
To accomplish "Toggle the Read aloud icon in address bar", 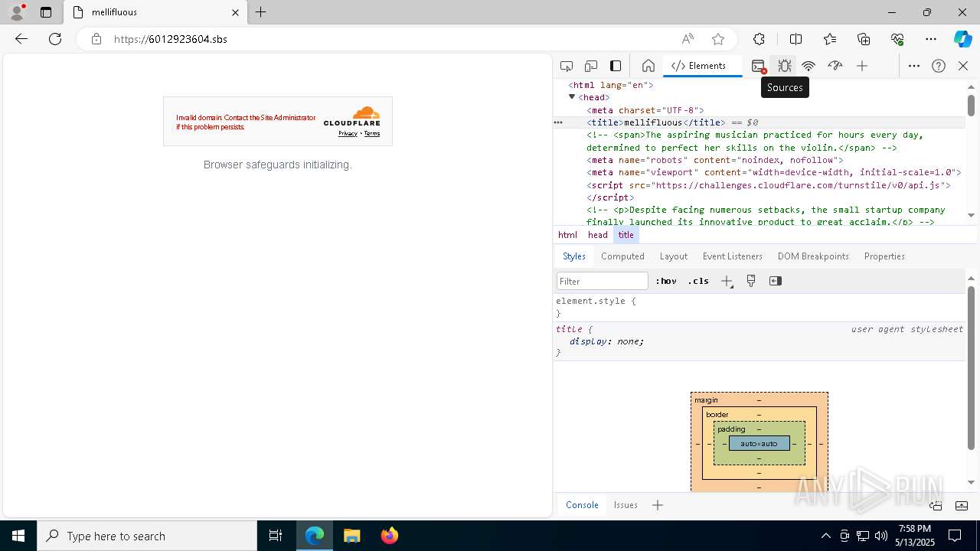I will [688, 39].
